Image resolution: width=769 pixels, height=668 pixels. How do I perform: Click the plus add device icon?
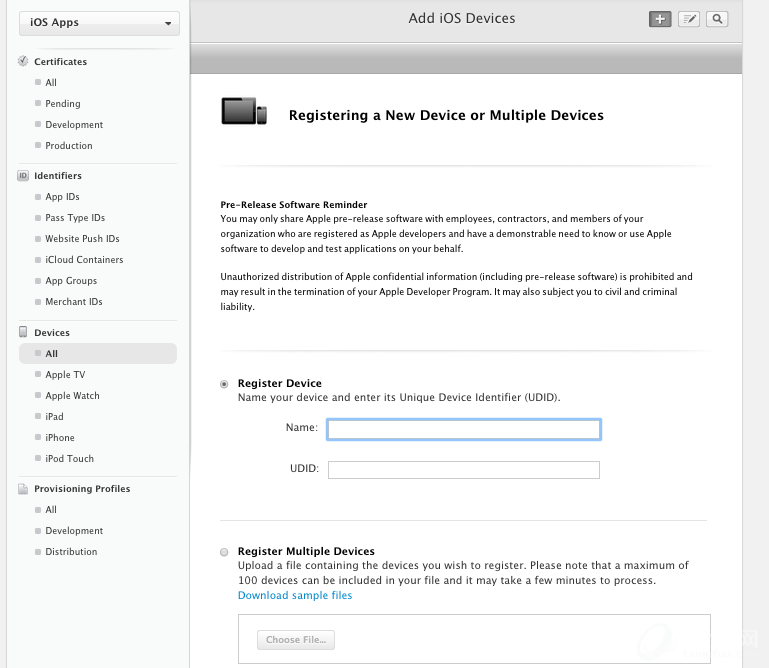[660, 19]
